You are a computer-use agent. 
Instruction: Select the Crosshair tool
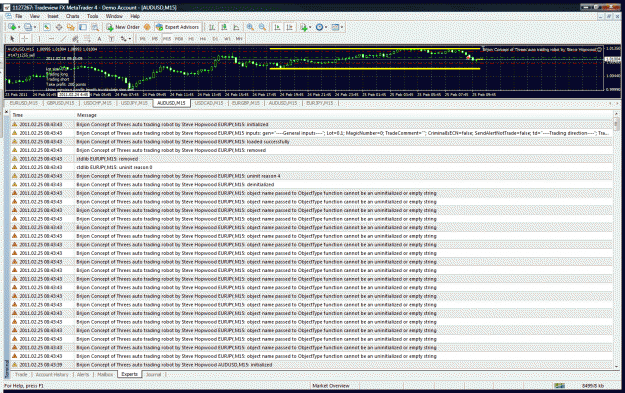pyautogui.click(x=24, y=39)
